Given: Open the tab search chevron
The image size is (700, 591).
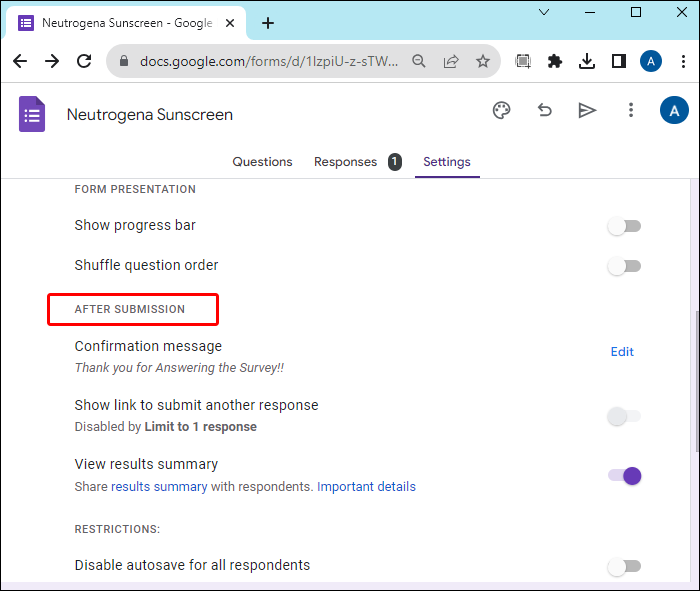Looking at the screenshot, I should (x=544, y=12).
